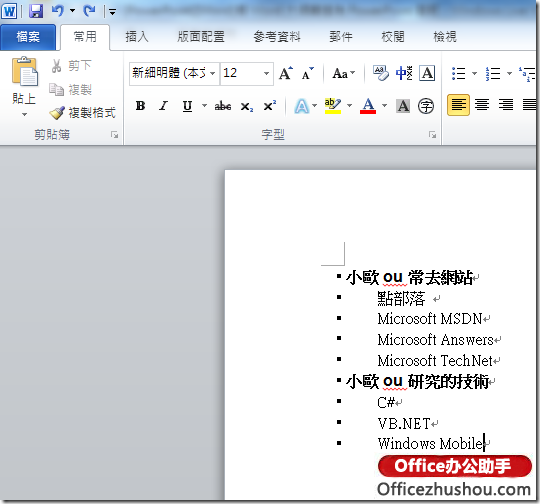540x504 pixels.
Task: Click the enclosed character 字 icon
Action: tap(426, 106)
